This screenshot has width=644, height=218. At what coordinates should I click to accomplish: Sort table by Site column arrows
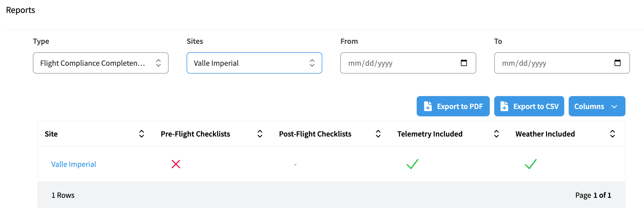click(142, 134)
